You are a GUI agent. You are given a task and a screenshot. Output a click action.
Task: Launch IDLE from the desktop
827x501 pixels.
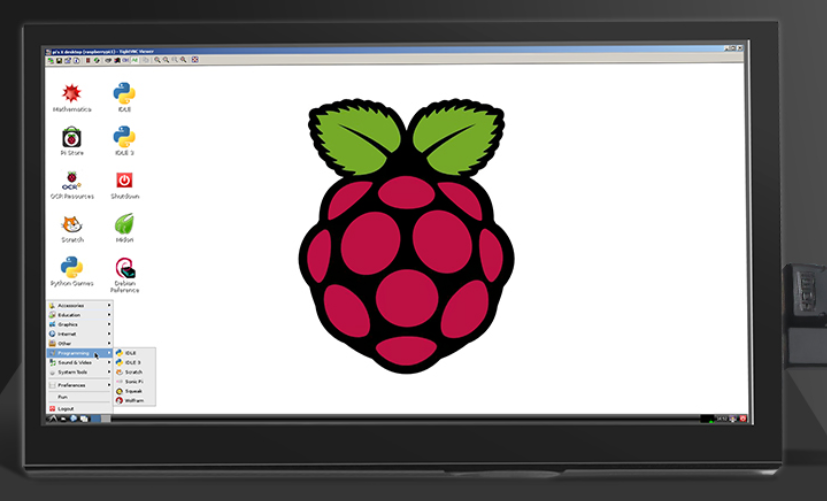(x=124, y=95)
